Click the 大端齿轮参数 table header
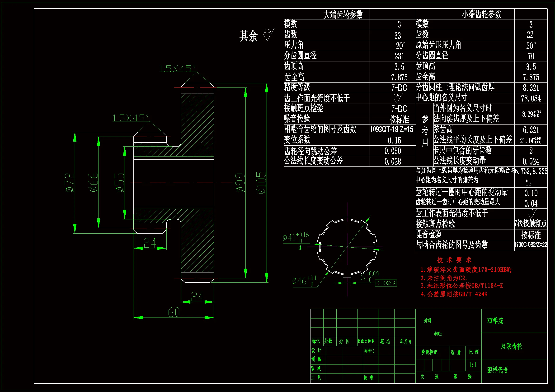This screenshot has height=392, width=555. pos(343,15)
